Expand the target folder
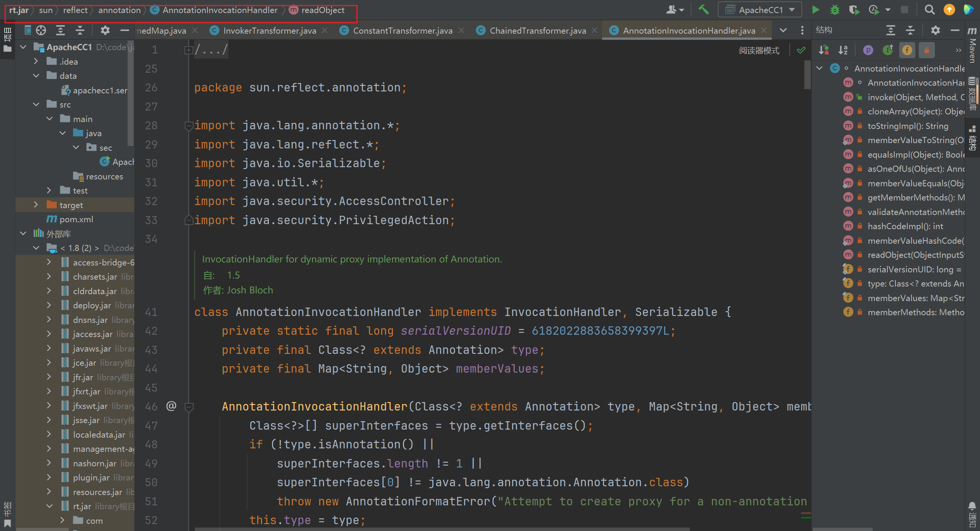This screenshot has width=980, height=531. coord(36,205)
